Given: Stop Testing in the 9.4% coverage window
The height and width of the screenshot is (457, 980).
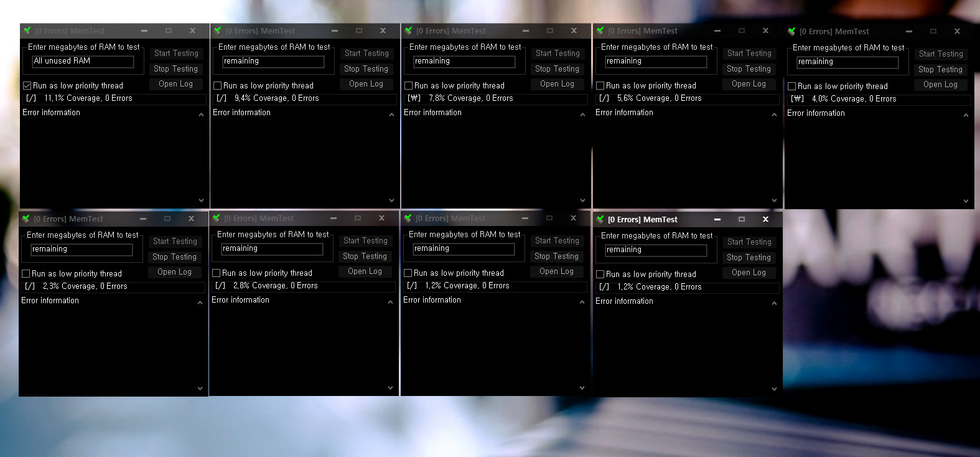Looking at the screenshot, I should pos(366,69).
